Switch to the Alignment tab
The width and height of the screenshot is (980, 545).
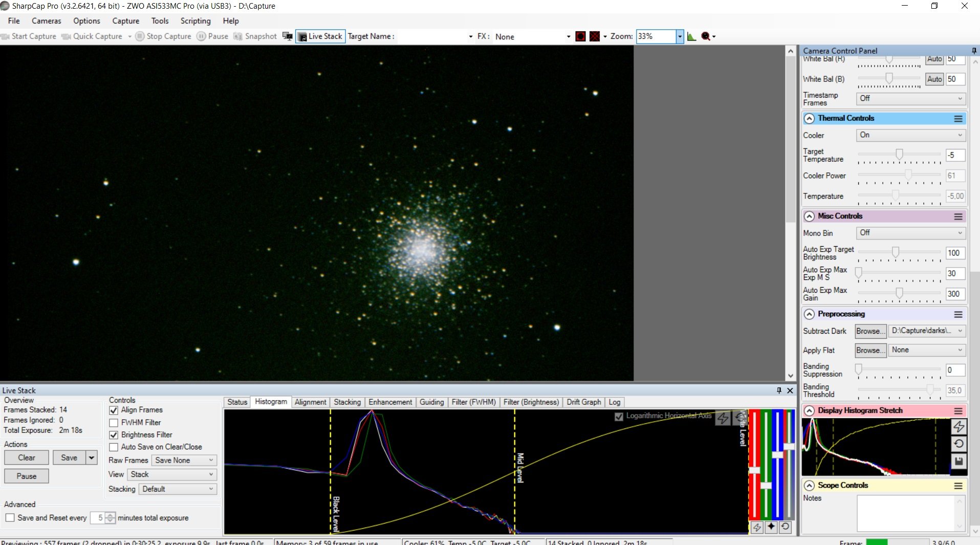pos(310,402)
